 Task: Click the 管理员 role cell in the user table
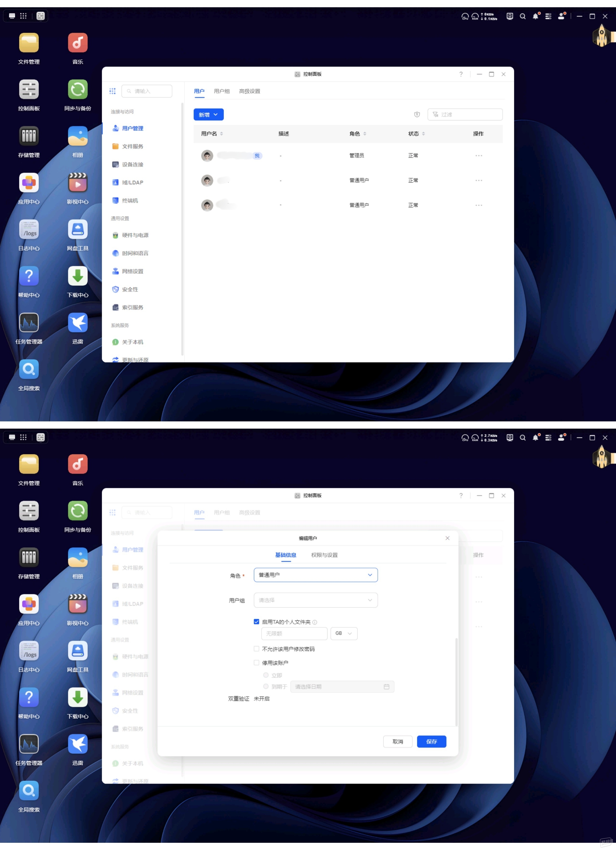point(357,155)
